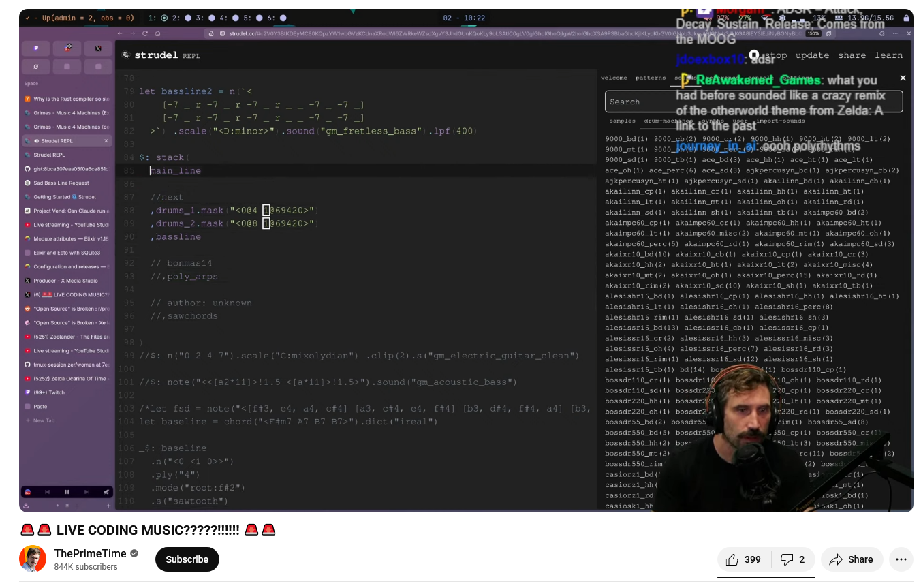This screenshot has height=588, width=921.
Task: Skip to next track in sidebar player
Action: pos(87,491)
